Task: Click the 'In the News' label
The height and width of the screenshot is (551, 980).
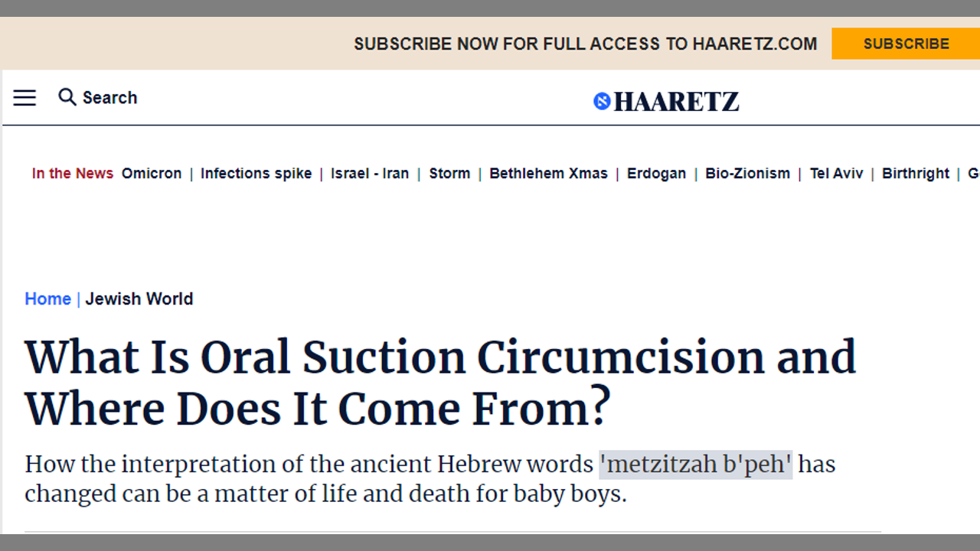Action: pyautogui.click(x=72, y=174)
